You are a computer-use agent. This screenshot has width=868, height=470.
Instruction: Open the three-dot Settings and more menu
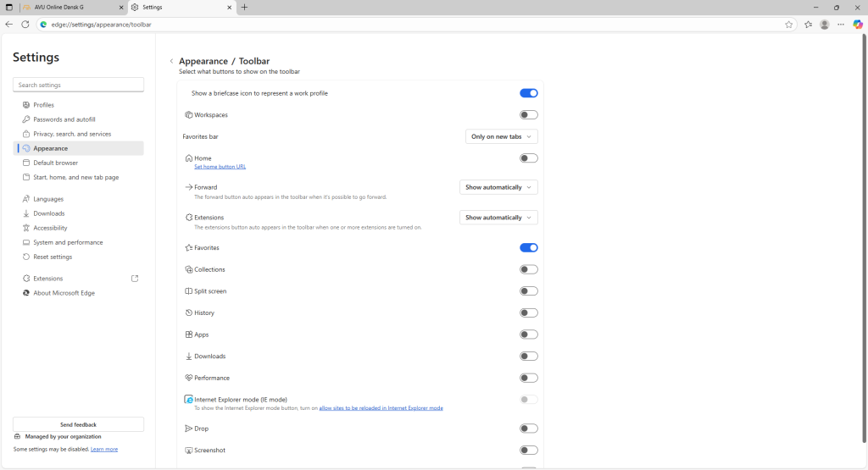[840, 25]
